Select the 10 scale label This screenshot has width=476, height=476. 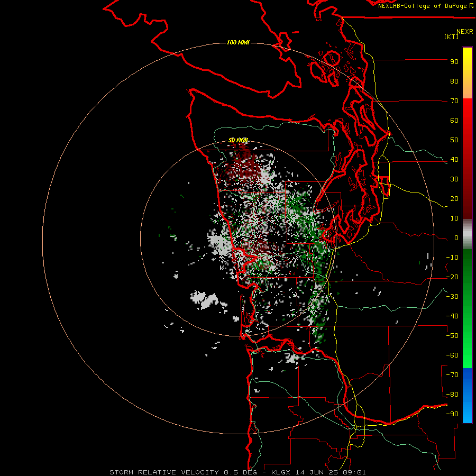click(454, 218)
